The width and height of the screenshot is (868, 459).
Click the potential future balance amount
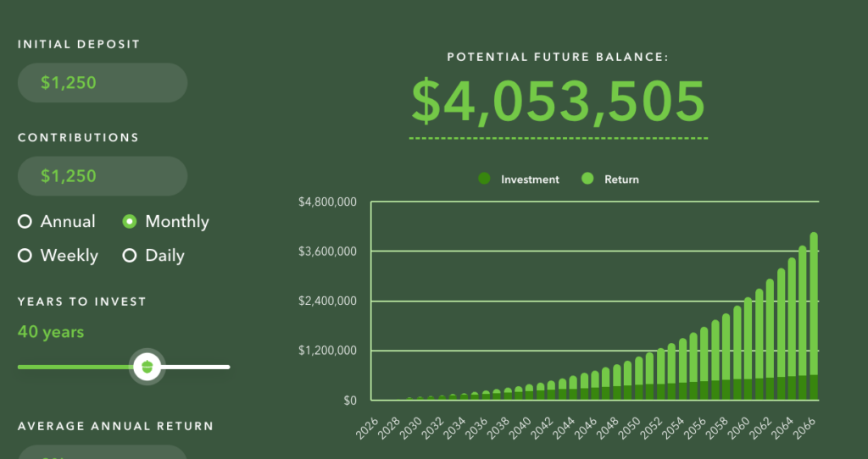point(558,102)
